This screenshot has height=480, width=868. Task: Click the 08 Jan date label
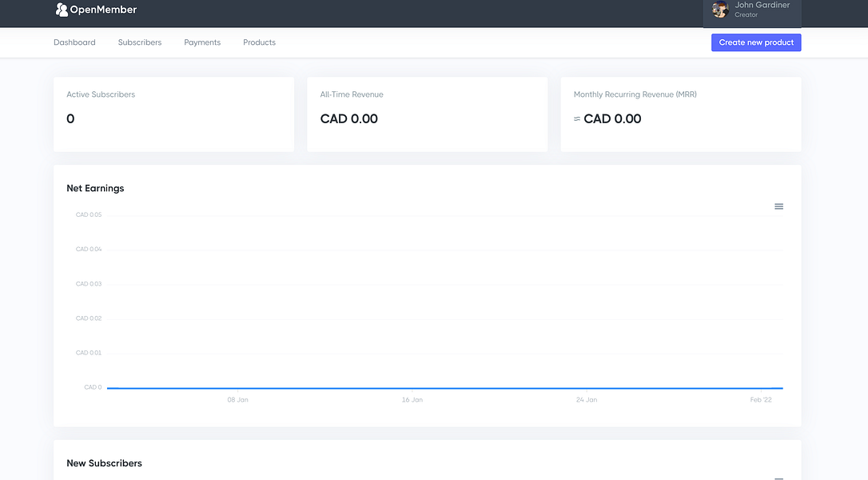[x=237, y=400]
